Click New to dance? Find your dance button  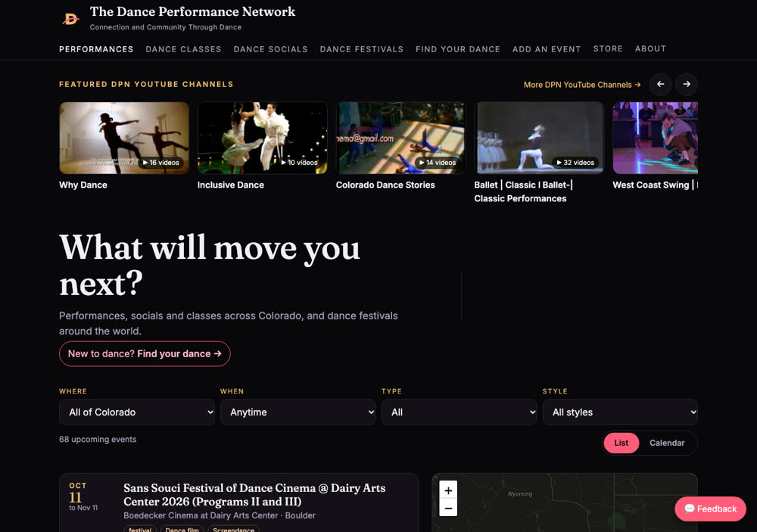(145, 354)
